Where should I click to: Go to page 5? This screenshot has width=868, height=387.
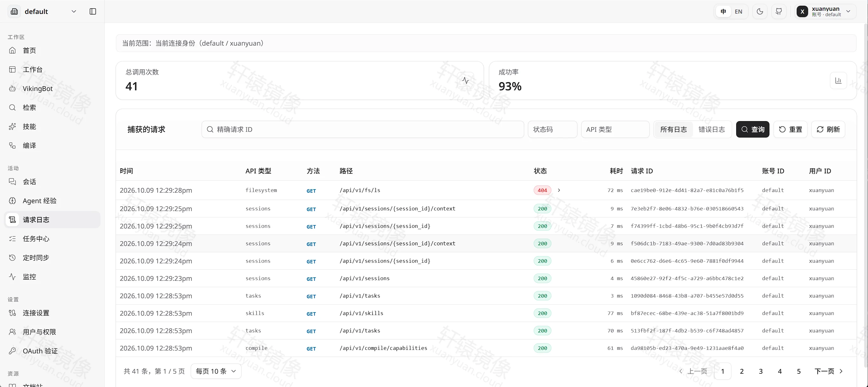[x=799, y=371]
